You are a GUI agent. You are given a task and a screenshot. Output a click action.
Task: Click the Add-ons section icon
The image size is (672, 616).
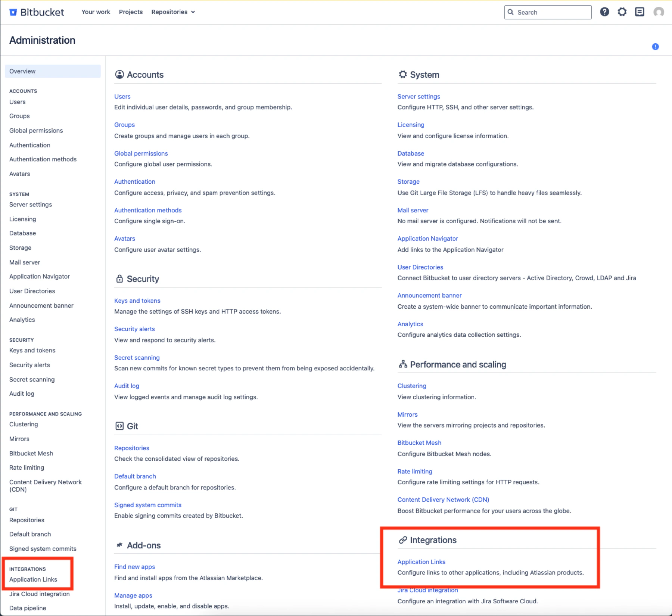click(x=119, y=545)
